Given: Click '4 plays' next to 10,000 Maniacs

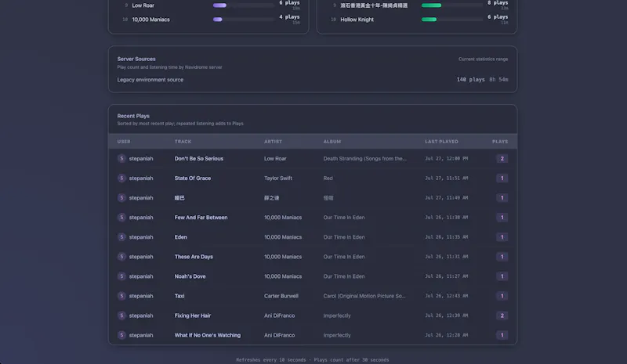Looking at the screenshot, I should [x=289, y=16].
